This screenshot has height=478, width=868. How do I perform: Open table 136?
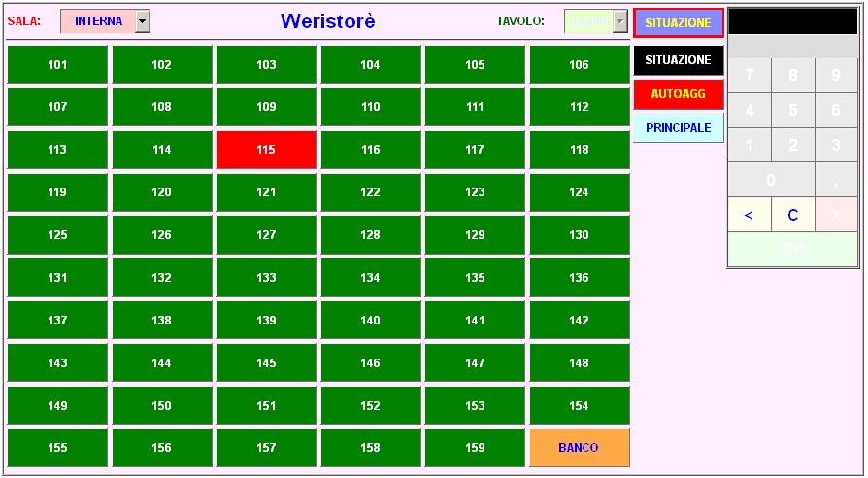pos(579,278)
